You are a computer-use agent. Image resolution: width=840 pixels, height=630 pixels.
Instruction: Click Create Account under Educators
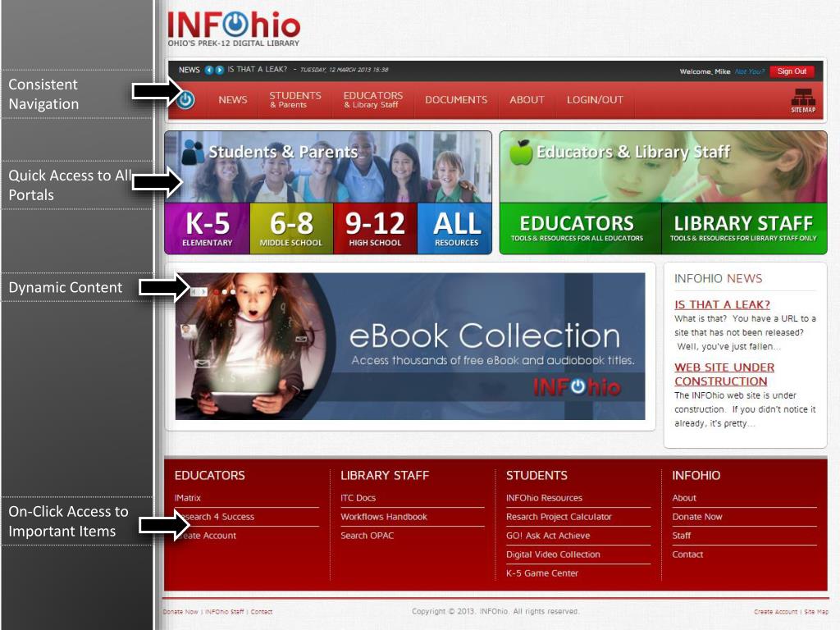click(x=205, y=535)
